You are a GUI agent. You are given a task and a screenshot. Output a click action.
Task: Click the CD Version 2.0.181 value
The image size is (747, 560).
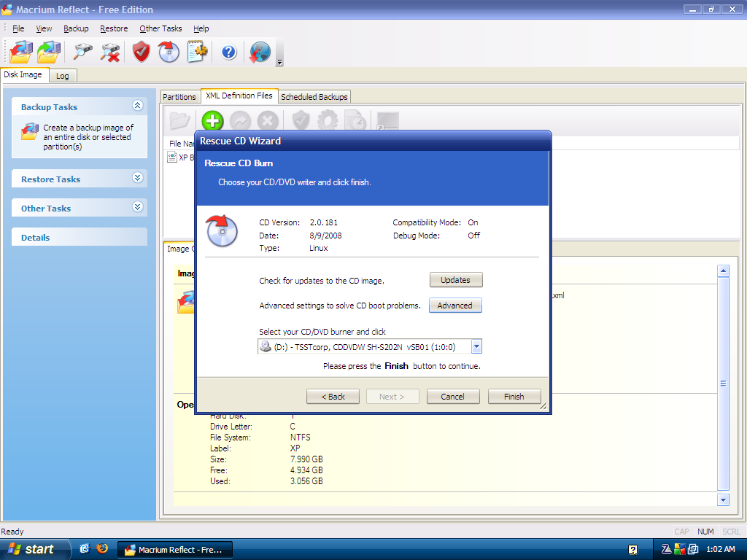(323, 222)
